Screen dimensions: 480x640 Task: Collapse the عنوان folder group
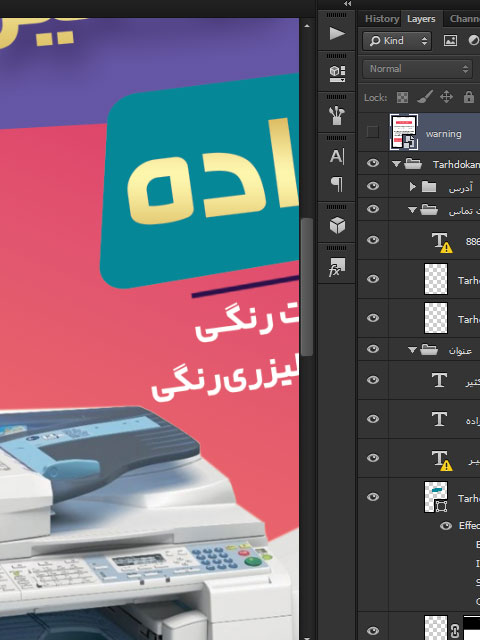point(412,350)
